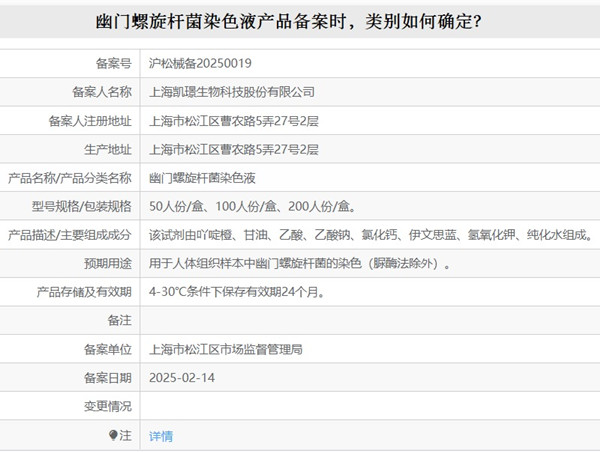
Task: Click the page title about 幽门螺旋杆菌染色液产品备案
Action: click(288, 21)
